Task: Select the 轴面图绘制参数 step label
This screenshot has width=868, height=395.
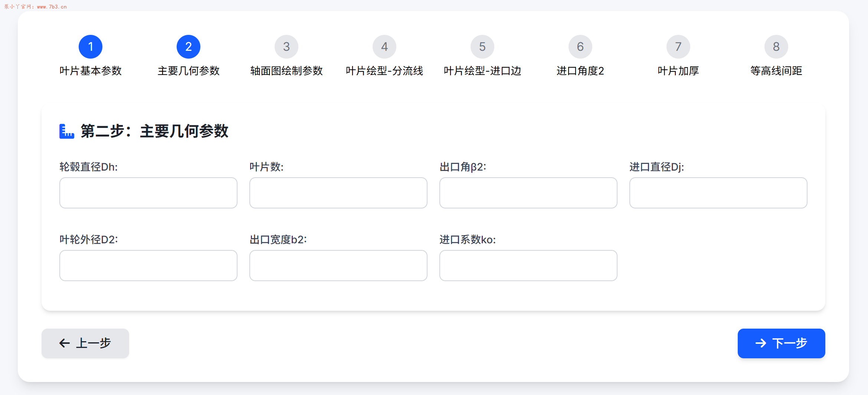Action: coord(286,71)
